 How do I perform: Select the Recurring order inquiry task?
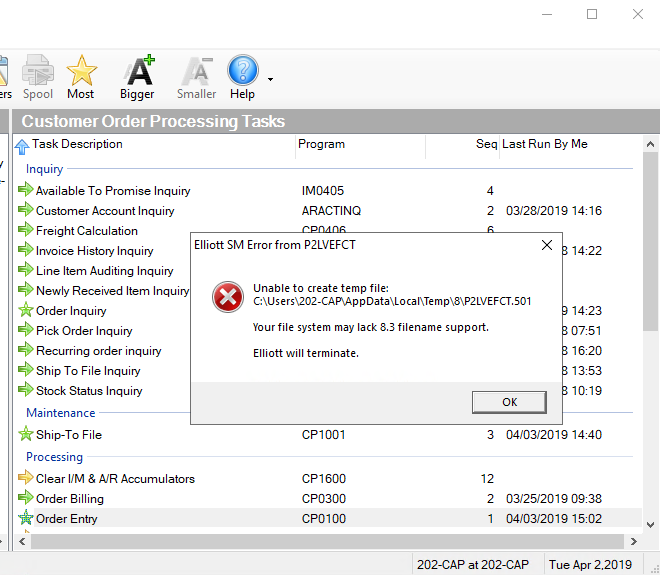99,351
